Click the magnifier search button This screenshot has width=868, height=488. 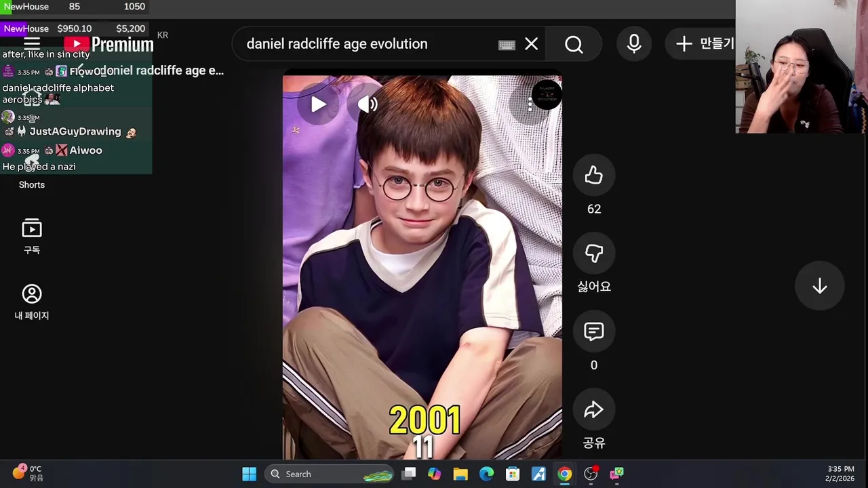(x=574, y=44)
